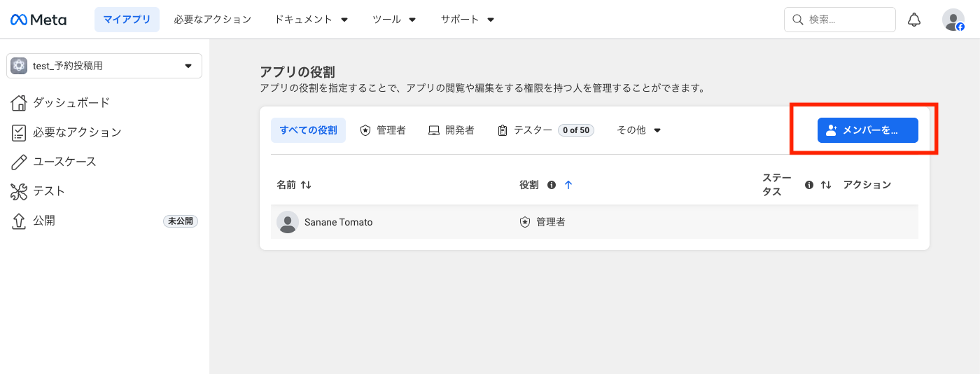Click the info icon beside ステータス header
980x374 pixels.
coord(809,185)
